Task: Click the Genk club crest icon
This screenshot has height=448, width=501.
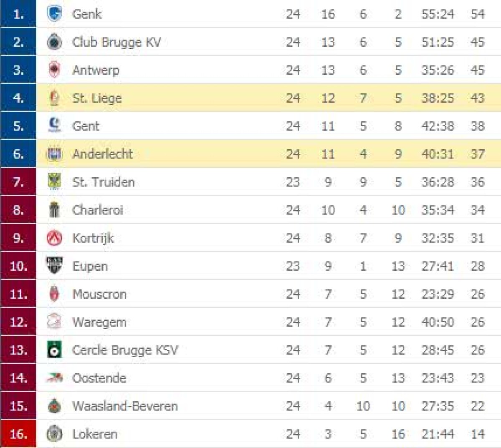Action: point(54,14)
